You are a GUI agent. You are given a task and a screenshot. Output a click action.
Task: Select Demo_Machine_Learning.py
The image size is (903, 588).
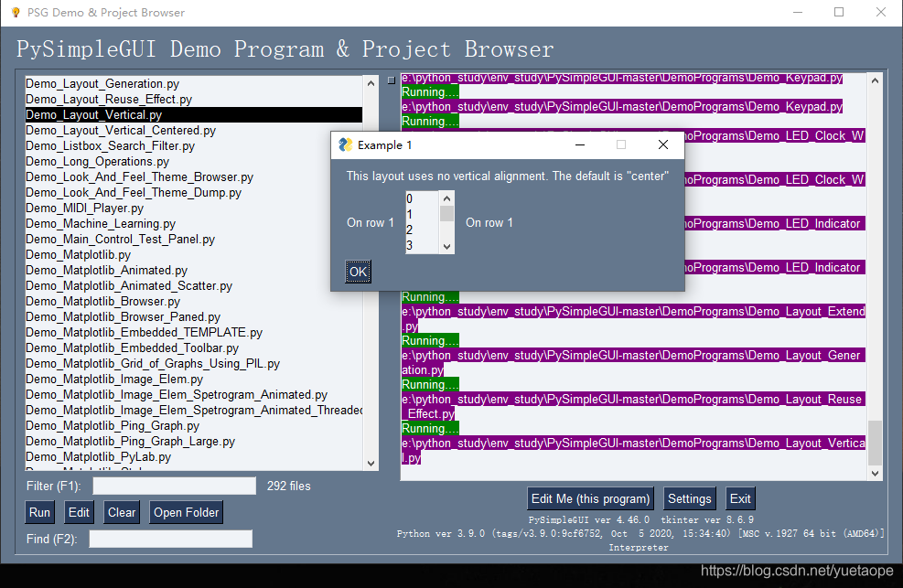click(x=194, y=224)
